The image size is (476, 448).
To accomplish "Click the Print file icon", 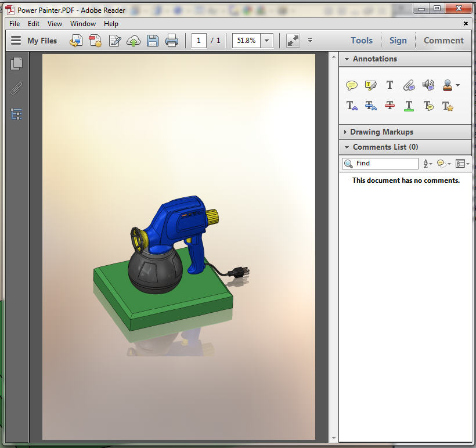I will tap(171, 41).
